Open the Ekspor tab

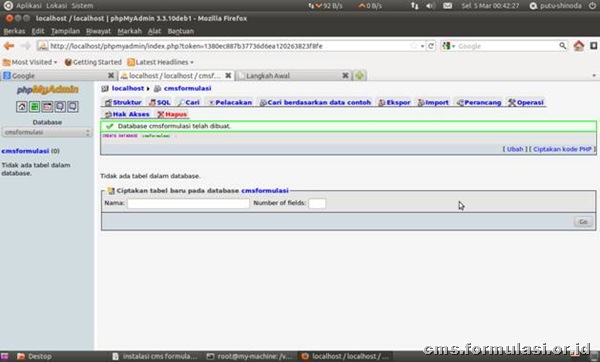coord(394,103)
